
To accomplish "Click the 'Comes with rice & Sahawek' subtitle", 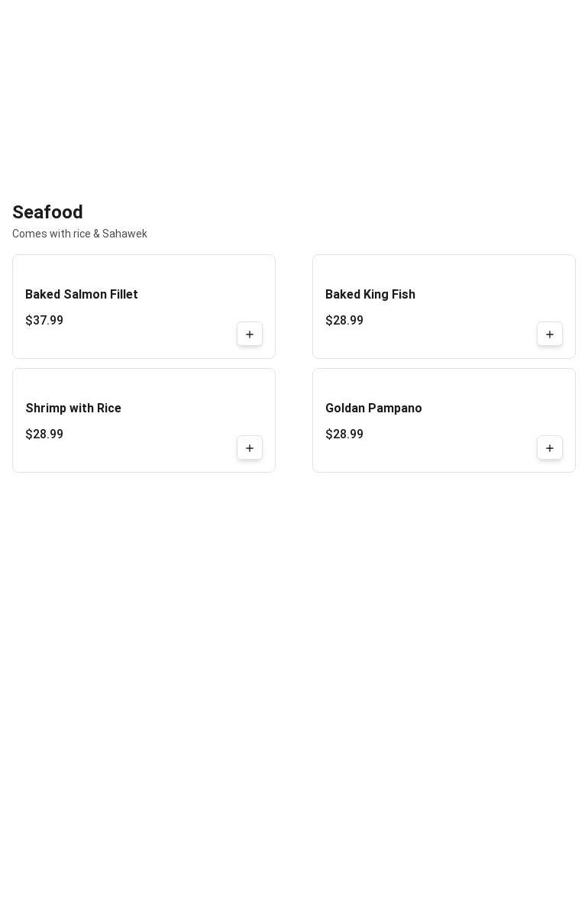I will (79, 234).
